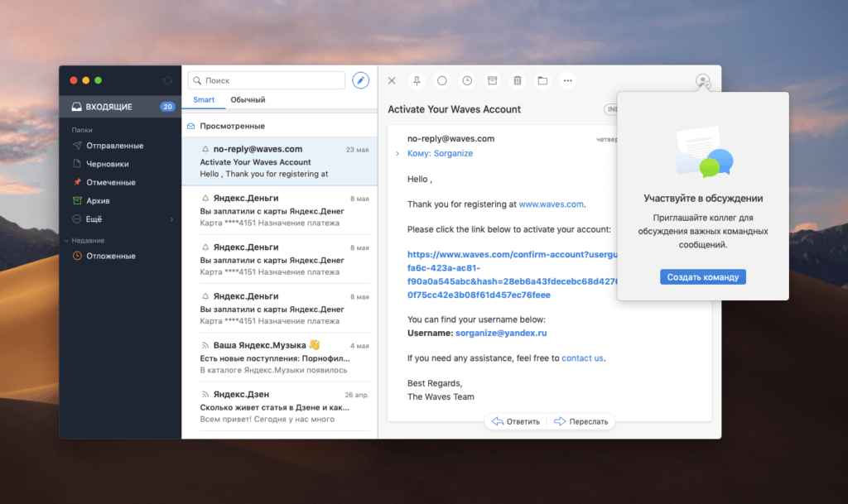Click the sync refresh icon in the sidebar
The width and height of the screenshot is (848, 504).
[x=167, y=80]
